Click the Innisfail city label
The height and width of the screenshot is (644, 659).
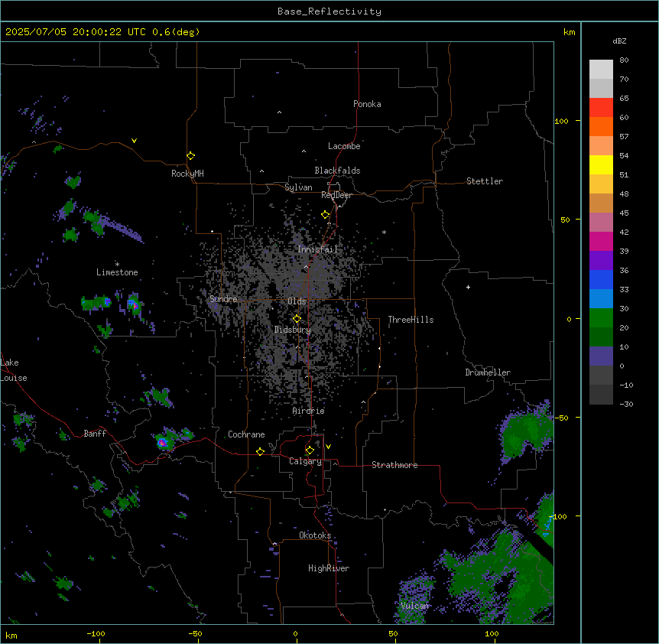[317, 249]
